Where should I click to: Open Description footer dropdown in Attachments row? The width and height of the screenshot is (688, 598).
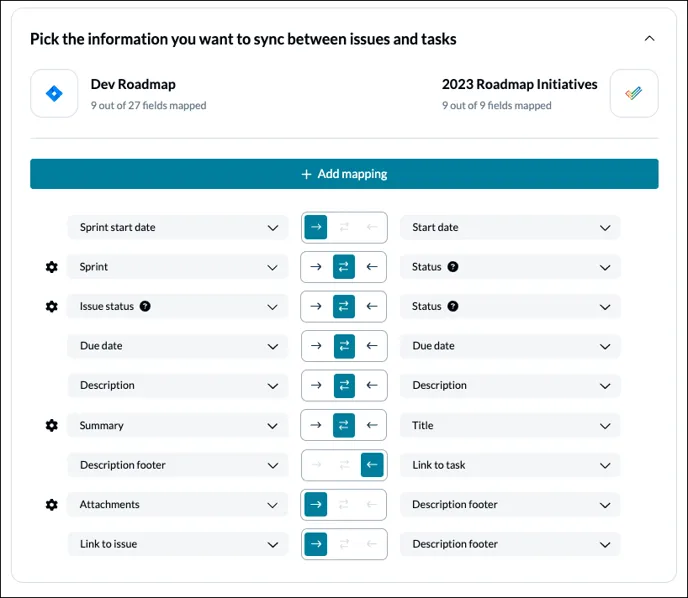(510, 505)
